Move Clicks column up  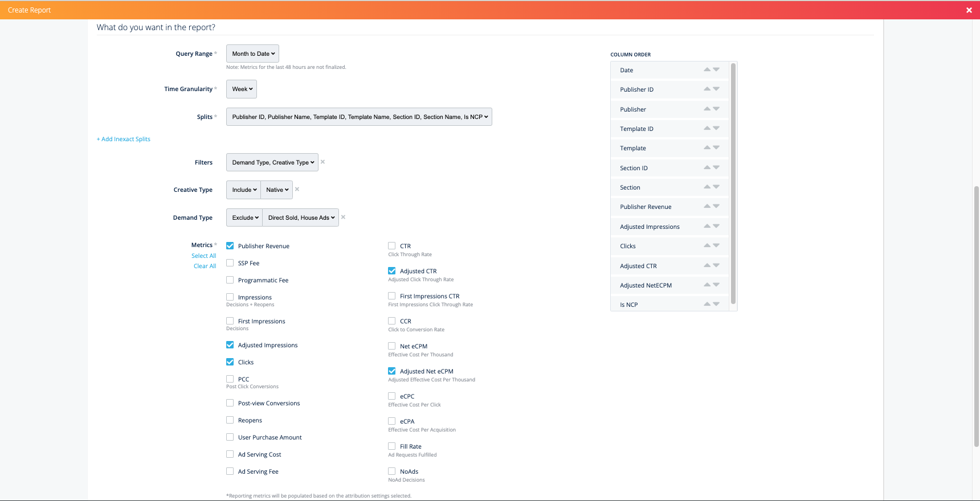click(707, 245)
